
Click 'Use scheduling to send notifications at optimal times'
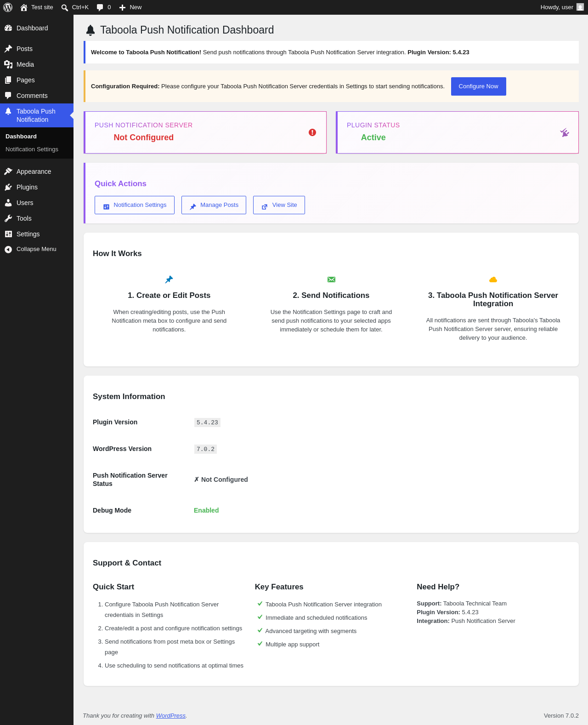[x=174, y=666]
